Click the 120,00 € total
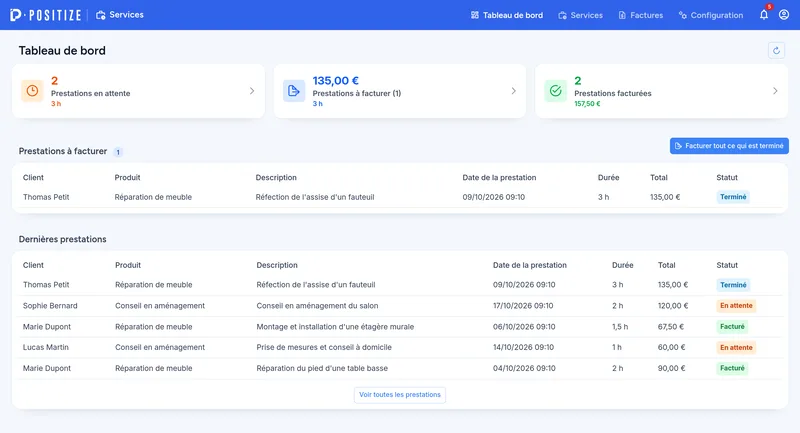The height and width of the screenshot is (433, 800). [673, 305]
